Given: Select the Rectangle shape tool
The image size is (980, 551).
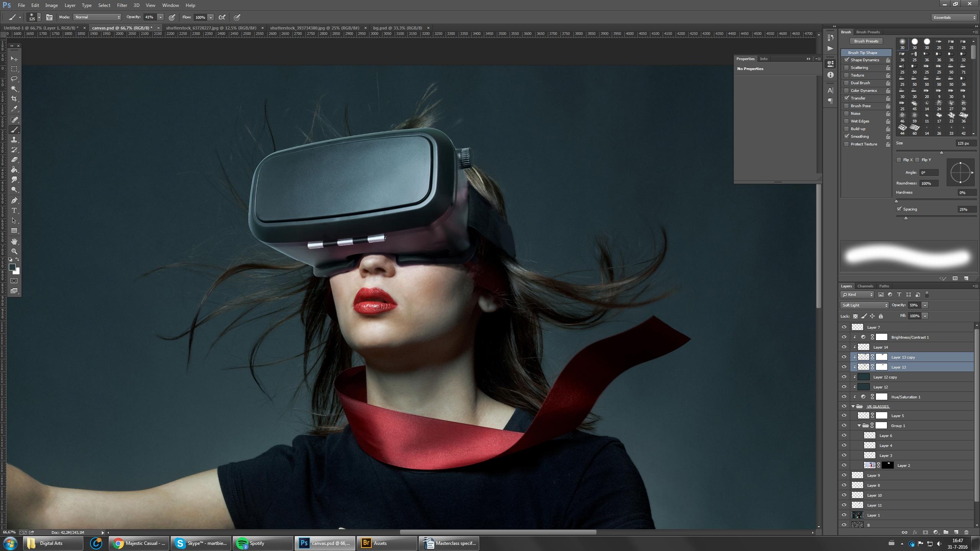Looking at the screenshot, I should point(14,231).
